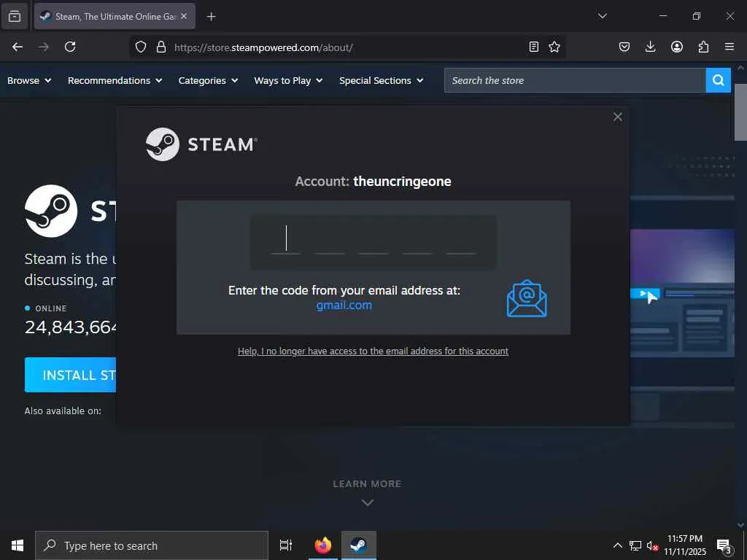Screen dimensions: 747x560
Task: Click the Firefox back arrow
Action: pyautogui.click(x=18, y=47)
